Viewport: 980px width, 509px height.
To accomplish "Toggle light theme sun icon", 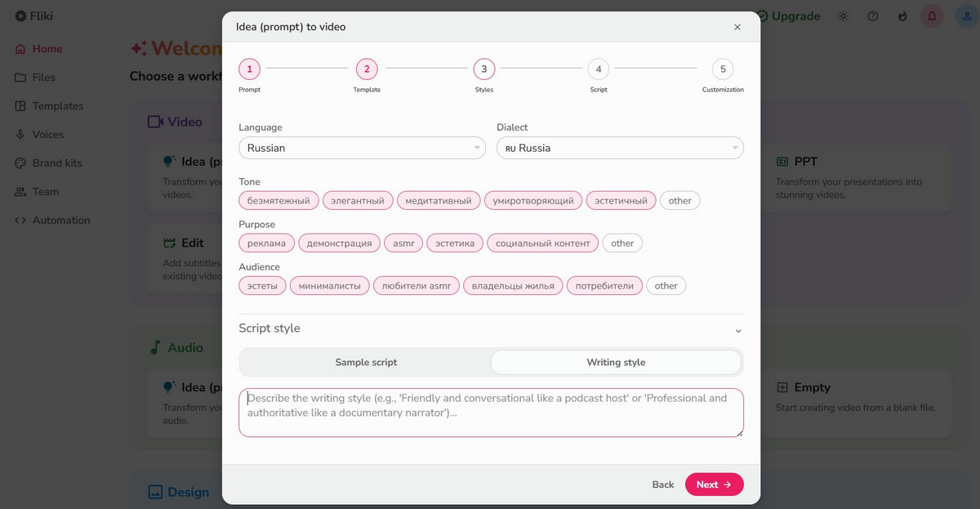I will (844, 16).
